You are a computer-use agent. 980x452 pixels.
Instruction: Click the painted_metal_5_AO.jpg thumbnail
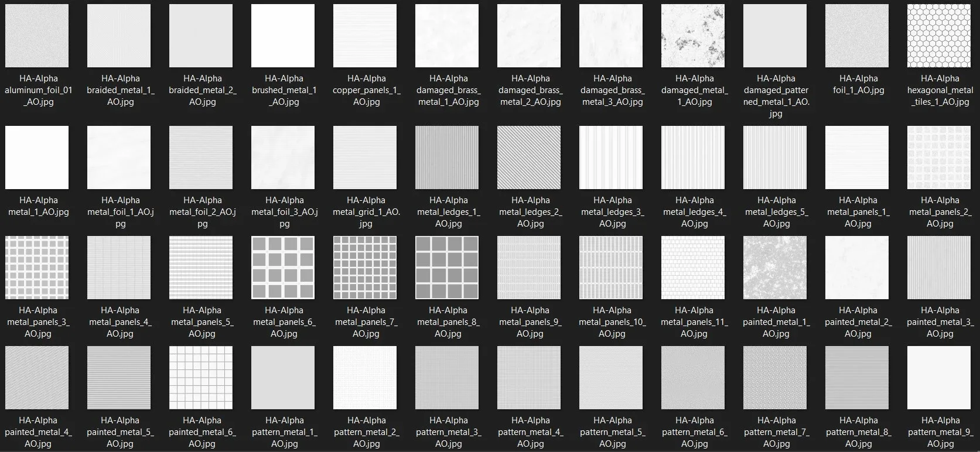119,378
